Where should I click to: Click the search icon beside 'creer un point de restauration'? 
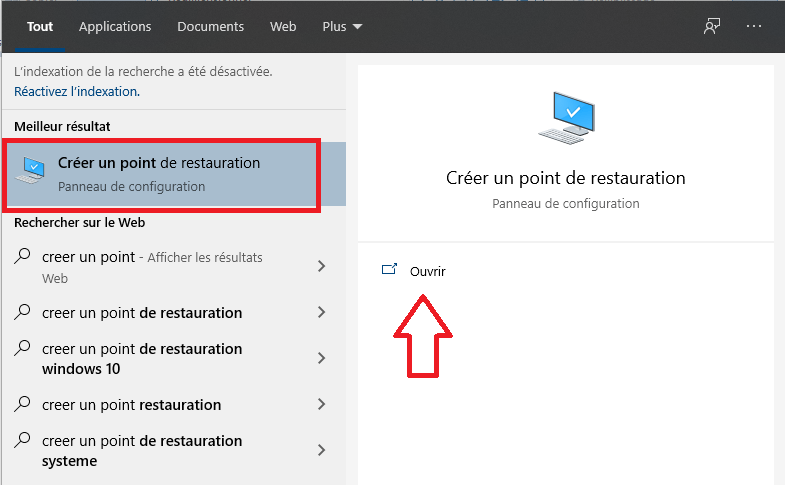(22, 312)
